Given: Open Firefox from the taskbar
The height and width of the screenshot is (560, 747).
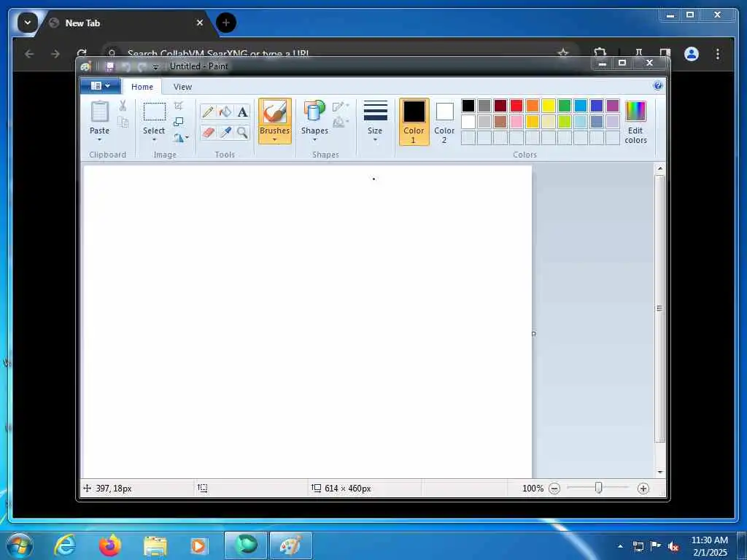Looking at the screenshot, I should click(x=109, y=545).
